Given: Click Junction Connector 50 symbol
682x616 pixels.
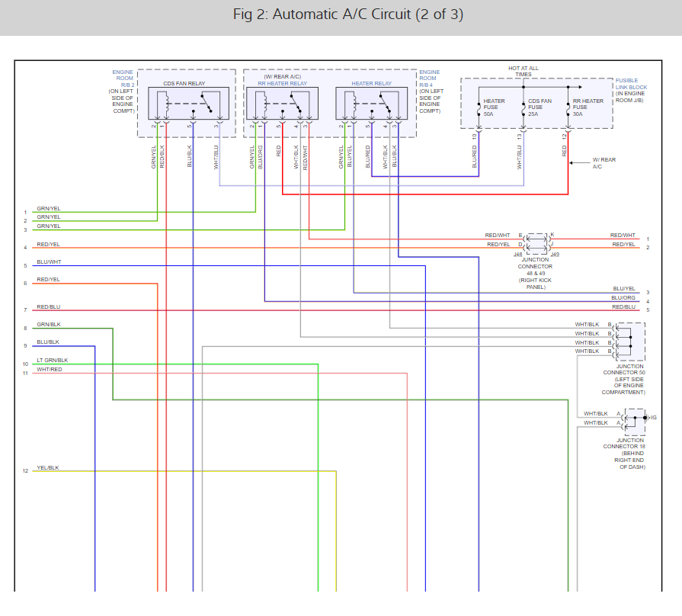Looking at the screenshot, I should click(630, 342).
